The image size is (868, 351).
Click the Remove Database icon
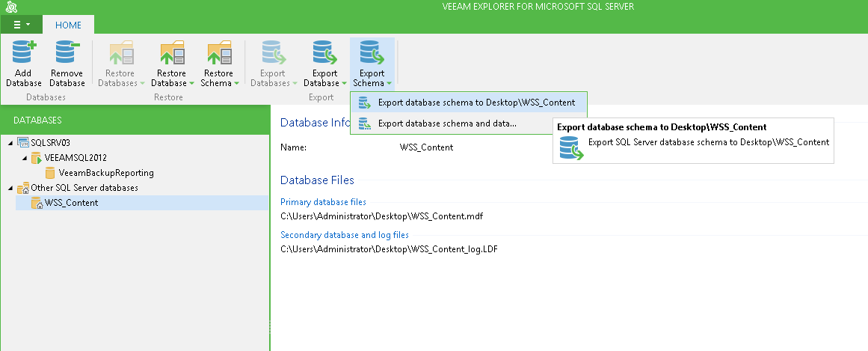(x=67, y=52)
